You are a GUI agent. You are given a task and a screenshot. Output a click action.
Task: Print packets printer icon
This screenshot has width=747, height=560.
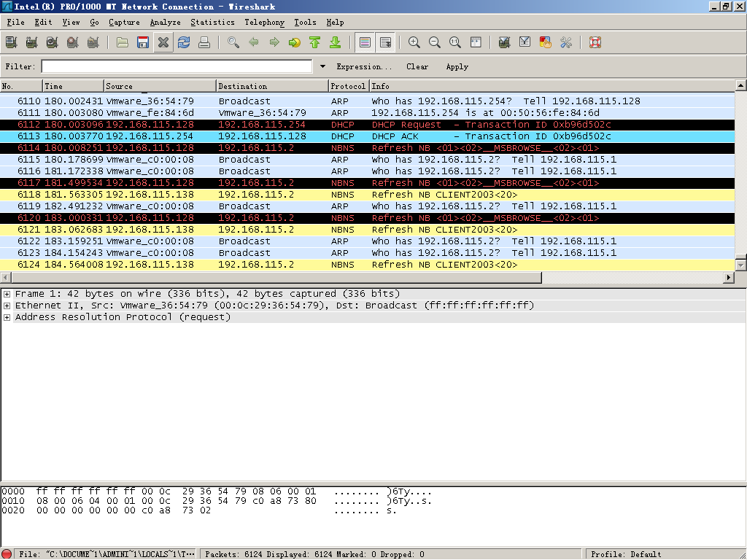click(204, 42)
